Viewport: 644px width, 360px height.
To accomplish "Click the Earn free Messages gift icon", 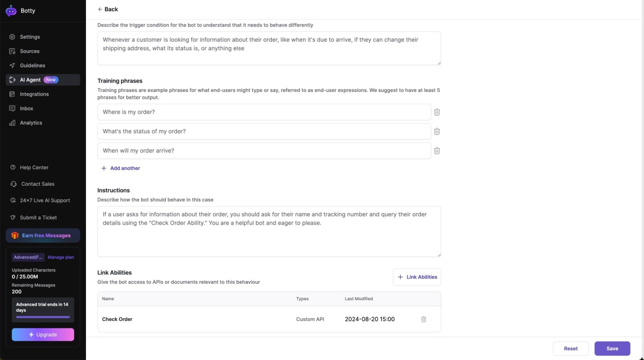I will 15,235.
